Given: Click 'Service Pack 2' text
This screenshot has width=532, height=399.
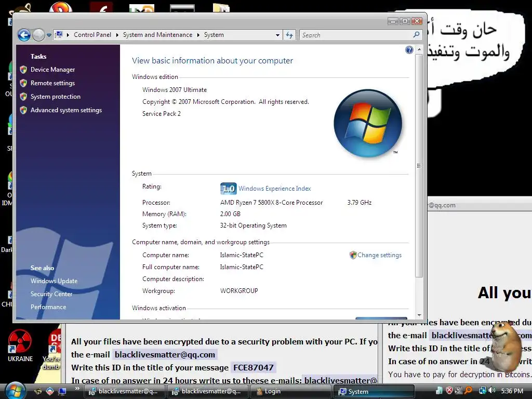Looking at the screenshot, I should (x=162, y=114).
